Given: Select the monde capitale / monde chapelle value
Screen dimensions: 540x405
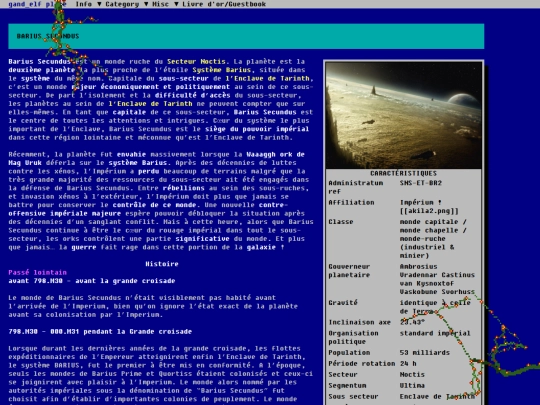Looking at the screenshot, I should [433, 239].
